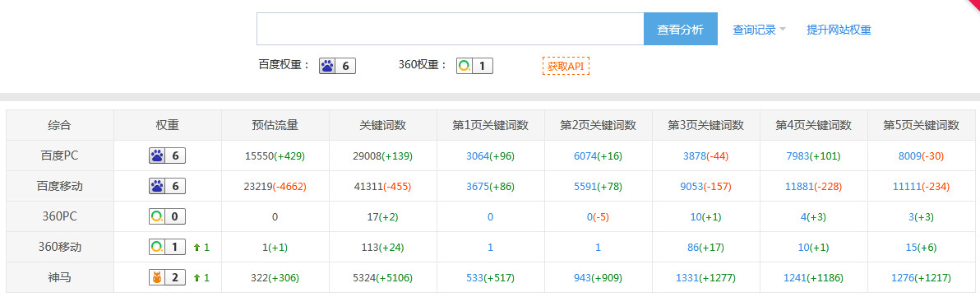The image size is (980, 297).
Task: Select the 百度移动 row label
Action: tap(59, 186)
